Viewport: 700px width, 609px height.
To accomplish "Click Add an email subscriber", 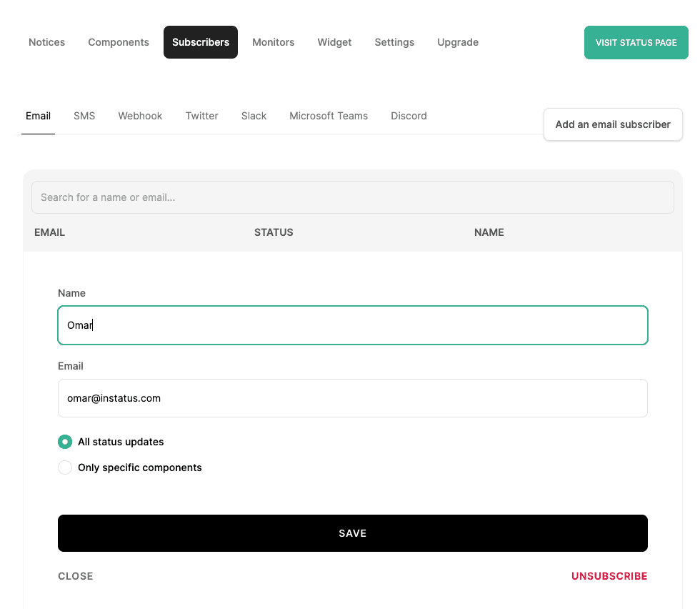I will click(x=612, y=124).
